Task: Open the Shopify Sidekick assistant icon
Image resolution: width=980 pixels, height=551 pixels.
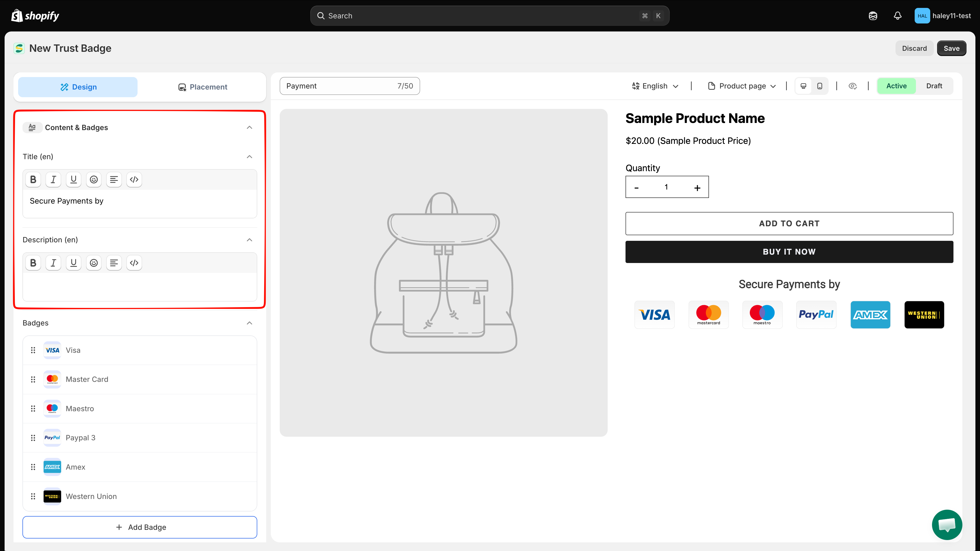Action: click(873, 16)
